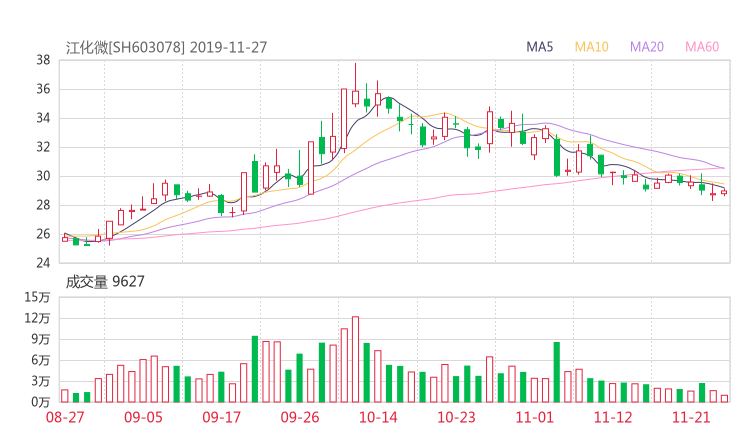Click the stock title 江化微[SH603078]
740x440 pixels.
[x=125, y=47]
